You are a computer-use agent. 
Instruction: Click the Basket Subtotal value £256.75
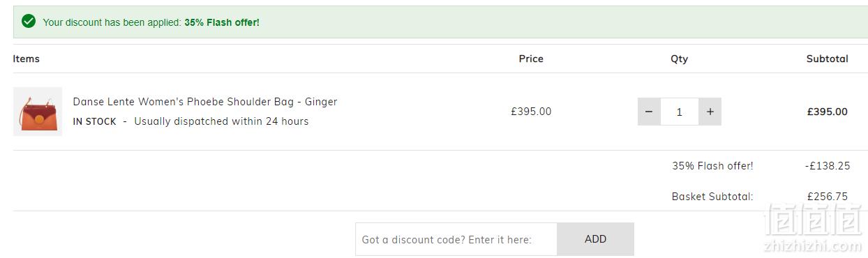(828, 197)
